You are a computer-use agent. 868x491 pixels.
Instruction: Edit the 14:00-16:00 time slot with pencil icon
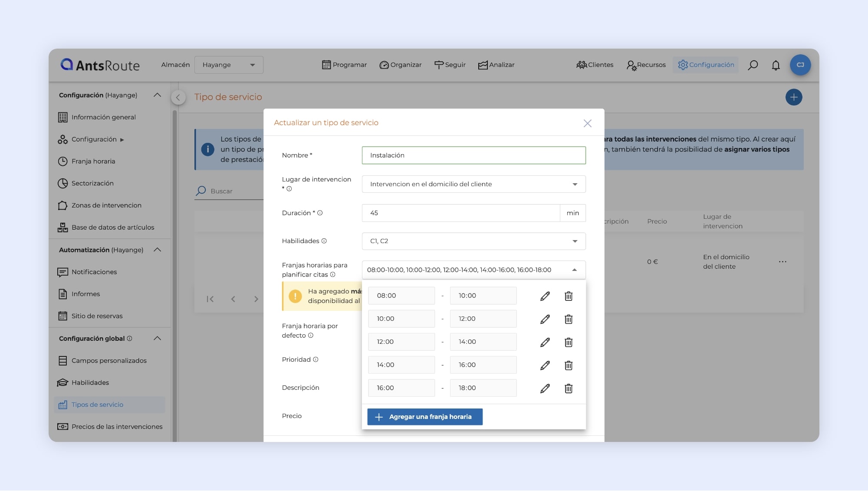click(x=545, y=365)
